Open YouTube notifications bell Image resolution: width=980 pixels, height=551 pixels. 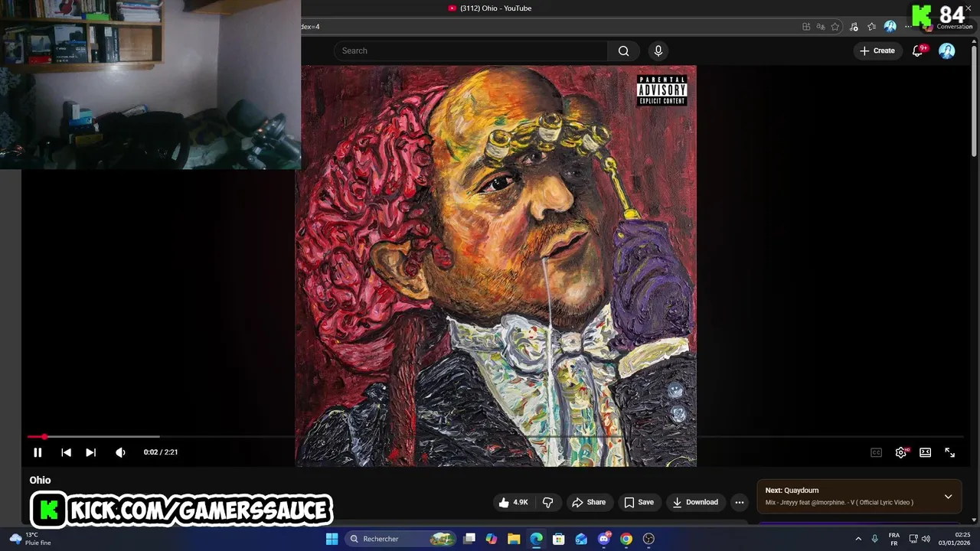(918, 51)
